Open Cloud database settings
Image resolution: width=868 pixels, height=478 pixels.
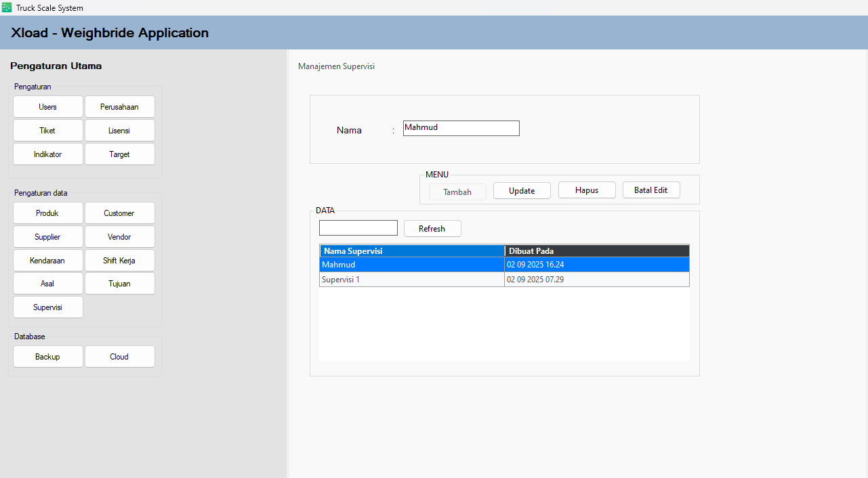[119, 357]
